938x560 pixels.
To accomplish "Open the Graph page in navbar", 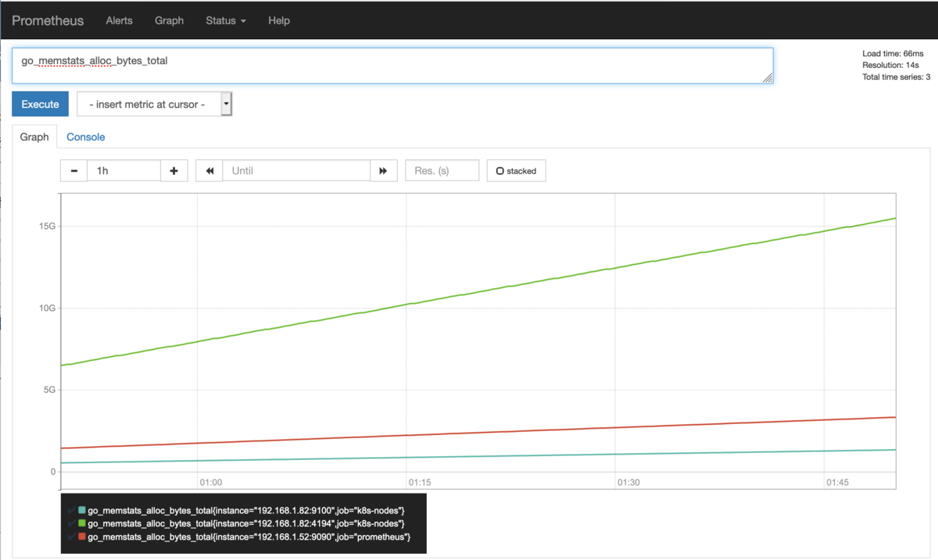I will click(x=169, y=21).
